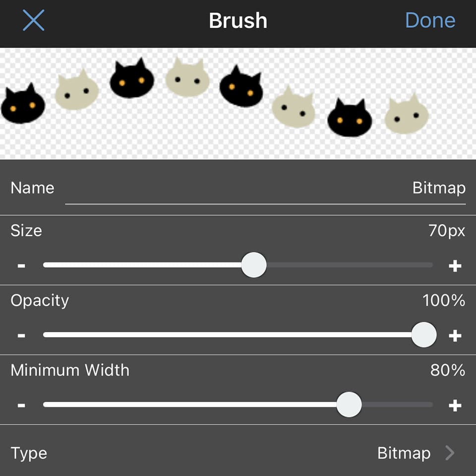Click the Size slider handle

(x=254, y=265)
